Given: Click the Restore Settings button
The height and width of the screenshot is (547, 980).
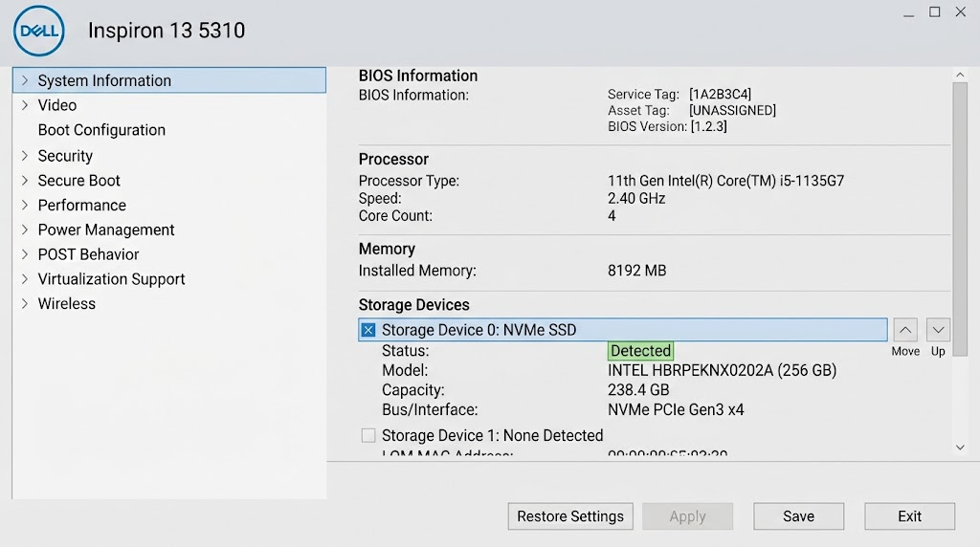Looking at the screenshot, I should [570, 516].
